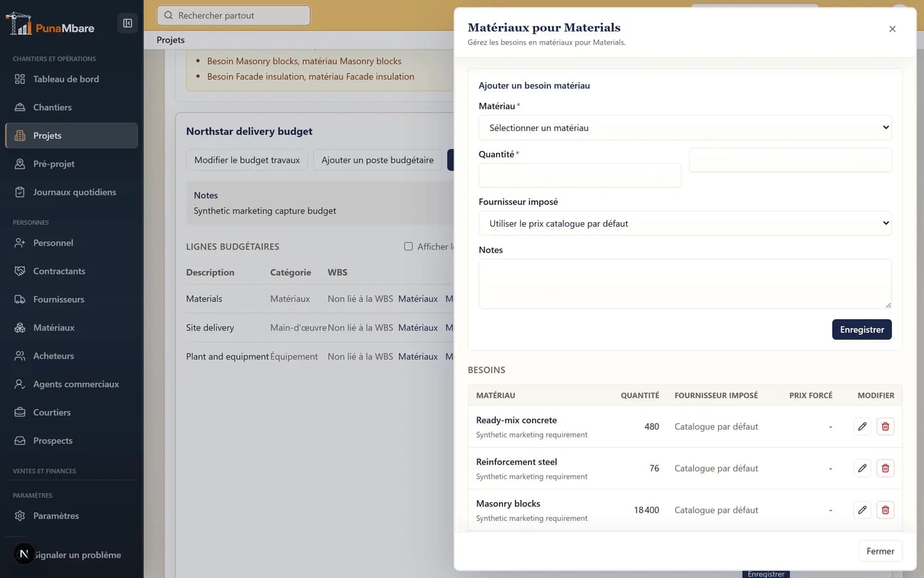This screenshot has width=924, height=578.
Task: Open Matériaux link in Plant and equipment row
Action: pos(418,356)
